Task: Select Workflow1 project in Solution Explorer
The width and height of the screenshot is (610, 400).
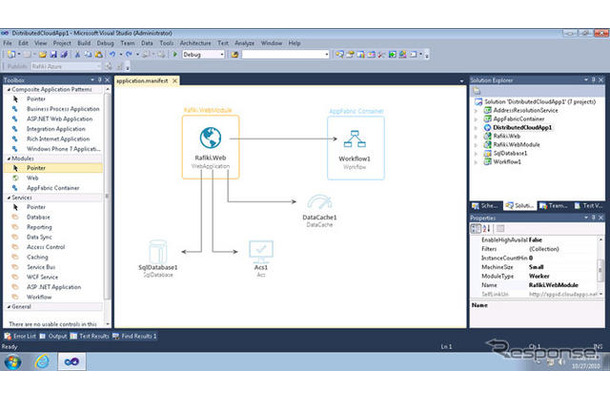Action: point(507,162)
